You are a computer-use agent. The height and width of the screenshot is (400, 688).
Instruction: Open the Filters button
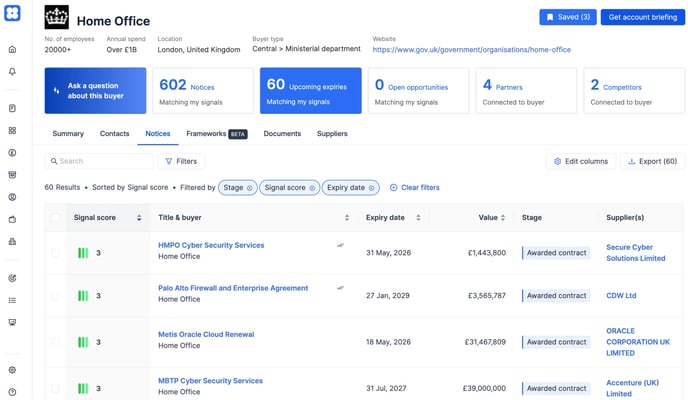(x=181, y=161)
